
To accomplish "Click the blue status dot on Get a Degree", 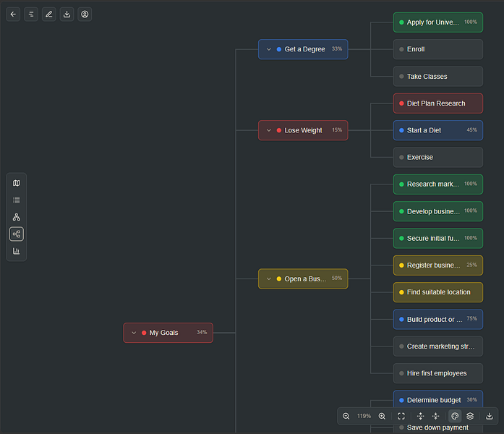I will coord(279,49).
